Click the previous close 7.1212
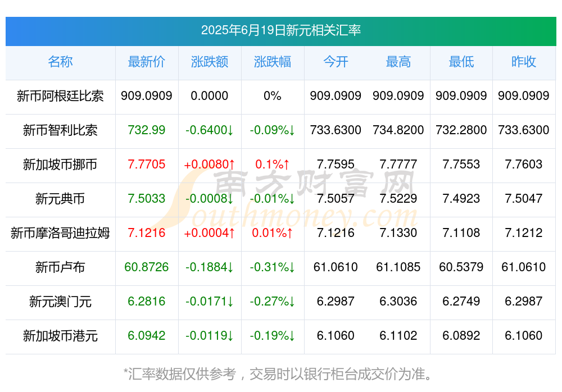562x392 pixels. pyautogui.click(x=524, y=233)
